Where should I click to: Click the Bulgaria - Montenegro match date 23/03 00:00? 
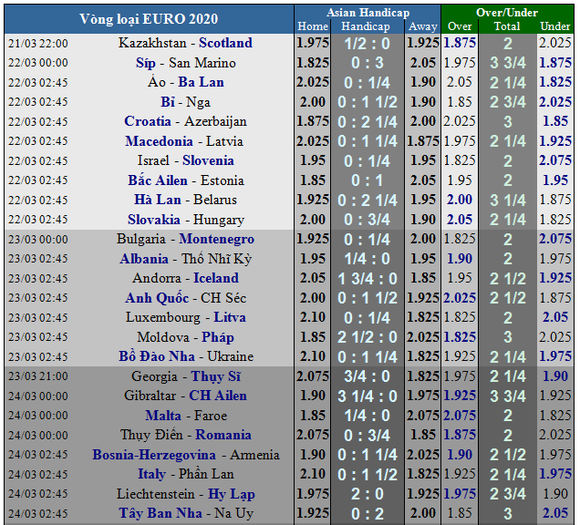38,239
